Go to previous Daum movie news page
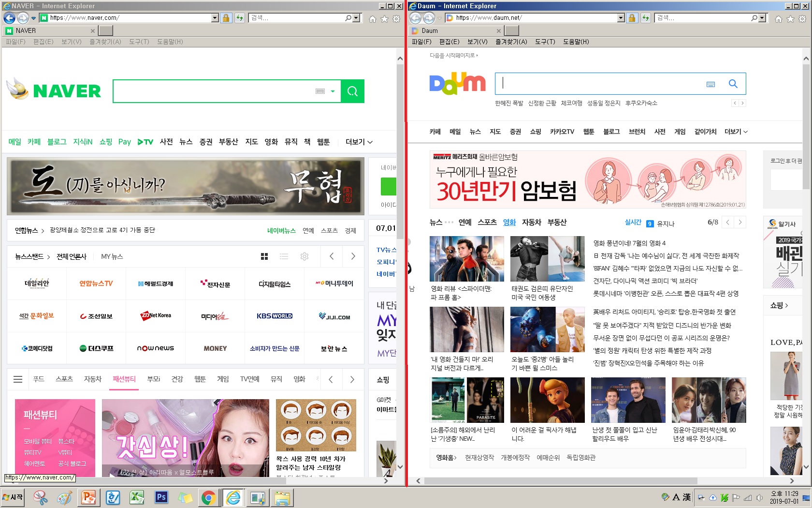The height and width of the screenshot is (508, 812). pyautogui.click(x=727, y=223)
